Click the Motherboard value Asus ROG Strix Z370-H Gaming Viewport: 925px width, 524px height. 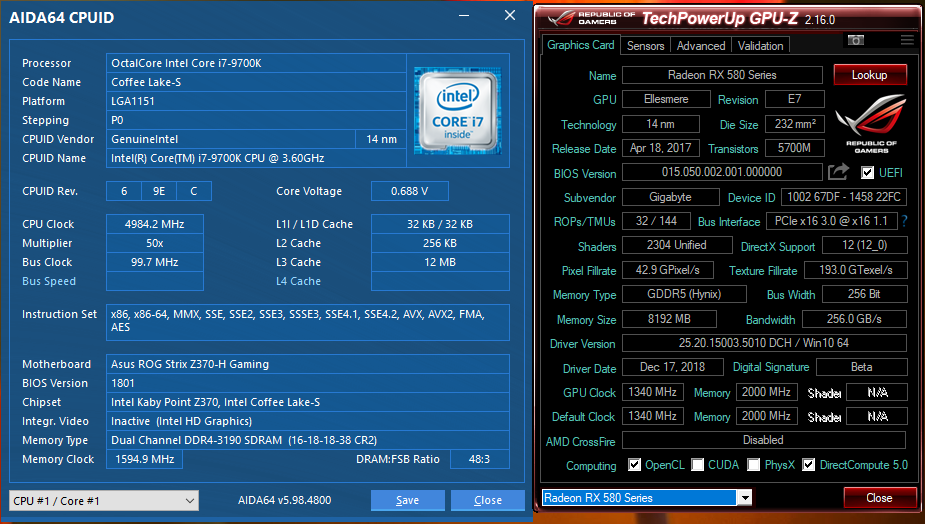307,364
